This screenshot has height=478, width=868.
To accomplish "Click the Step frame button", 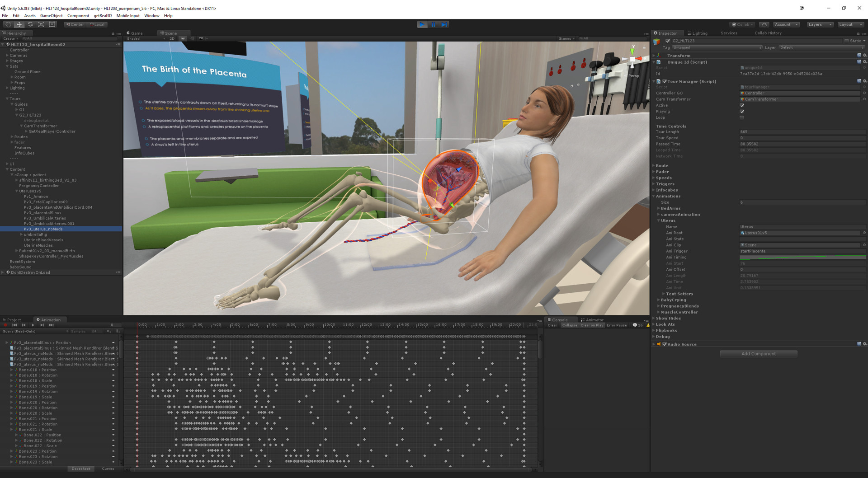I will (x=444, y=24).
